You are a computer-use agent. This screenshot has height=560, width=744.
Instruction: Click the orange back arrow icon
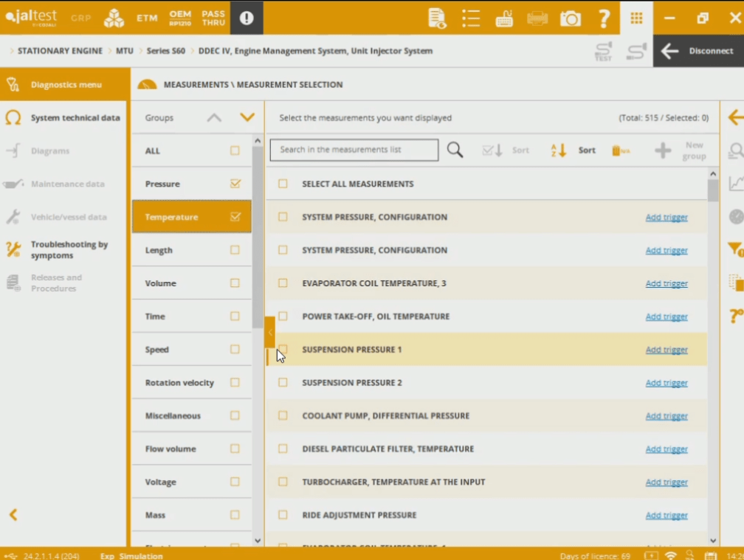734,117
